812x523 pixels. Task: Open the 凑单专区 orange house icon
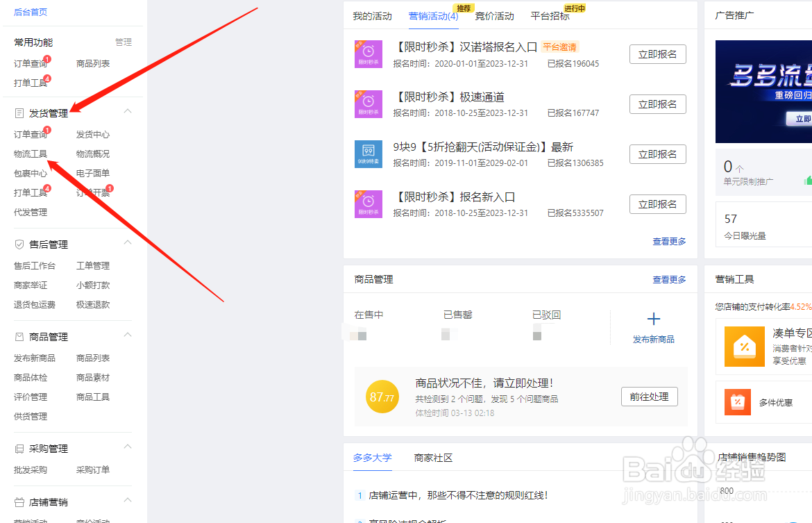coord(744,347)
